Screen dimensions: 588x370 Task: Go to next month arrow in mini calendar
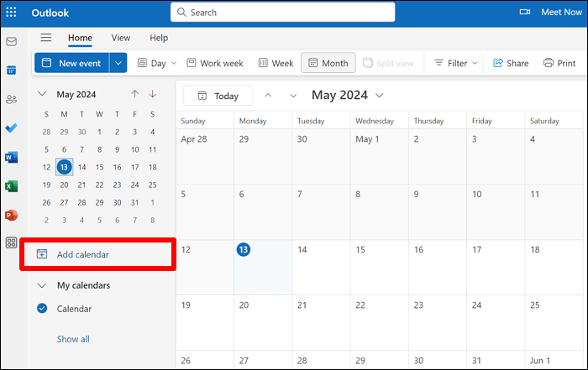point(153,94)
